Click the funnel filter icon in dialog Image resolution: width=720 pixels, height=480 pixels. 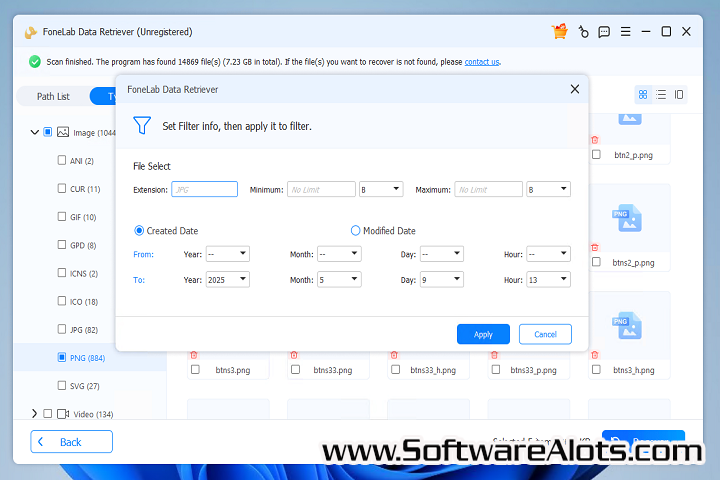[142, 125]
